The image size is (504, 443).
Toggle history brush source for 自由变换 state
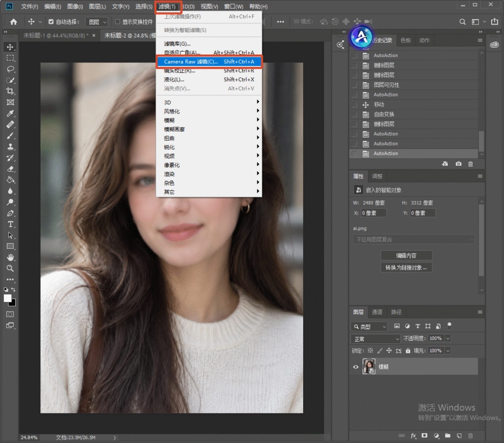tap(354, 114)
